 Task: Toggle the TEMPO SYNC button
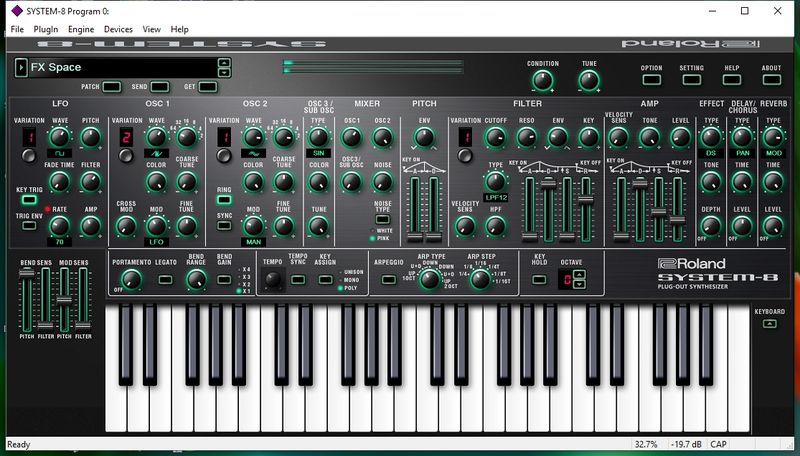point(298,280)
